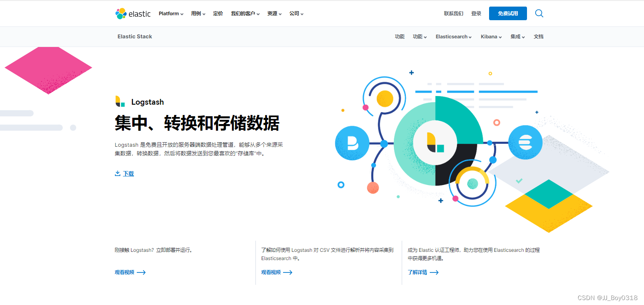Click 观看视频 under the CSV parsing card
Image resolution: width=644 pixels, height=305 pixels.
tap(271, 272)
